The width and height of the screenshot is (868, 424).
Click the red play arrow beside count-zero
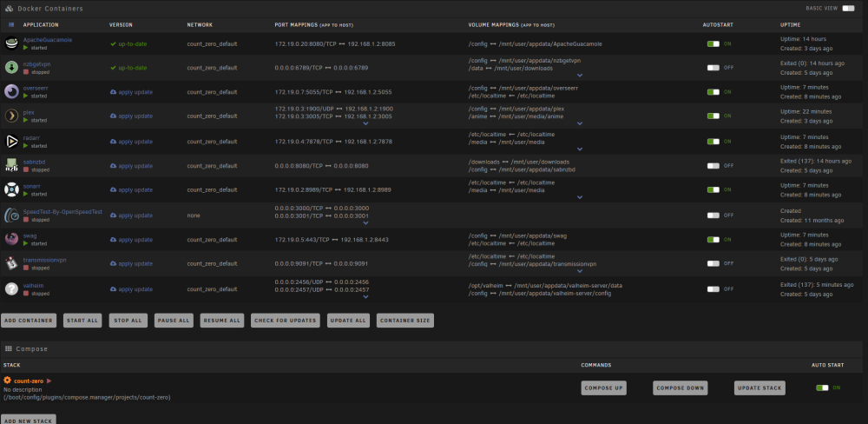[x=49, y=381]
